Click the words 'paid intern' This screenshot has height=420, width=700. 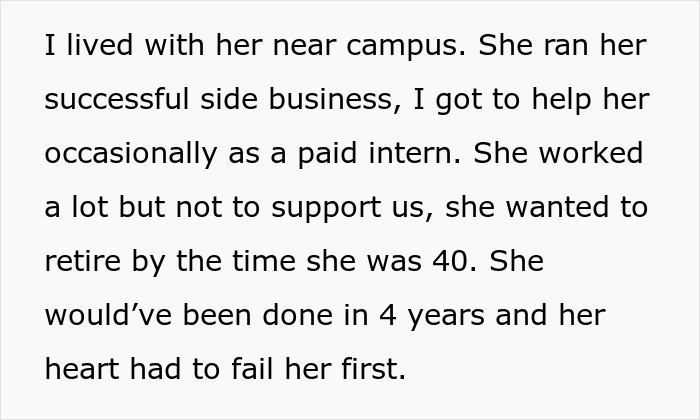coord(379,153)
